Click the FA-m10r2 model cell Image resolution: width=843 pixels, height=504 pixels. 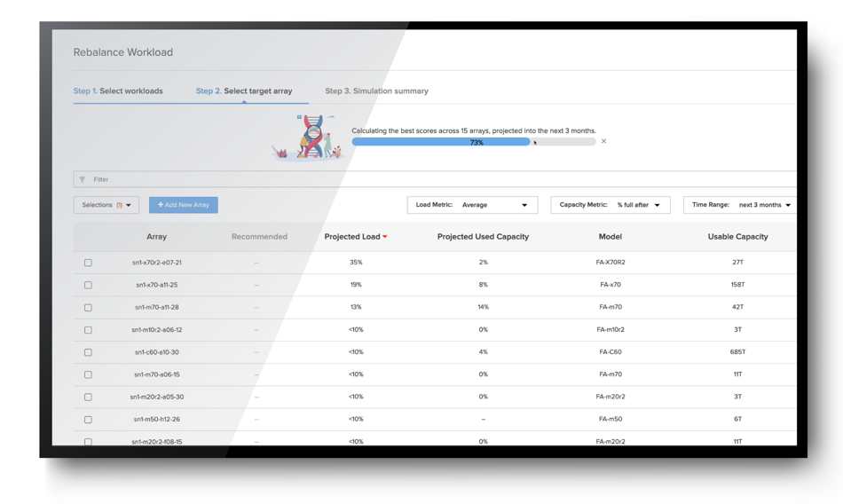point(611,330)
